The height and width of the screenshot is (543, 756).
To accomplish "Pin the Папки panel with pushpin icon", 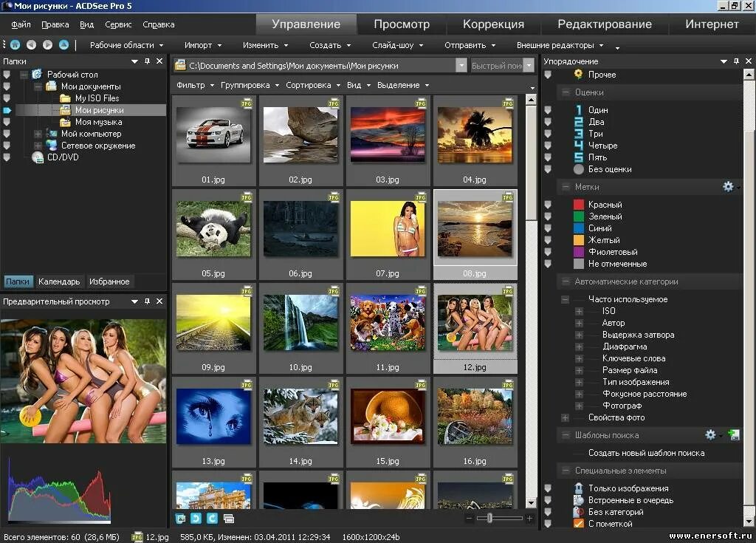I will tap(147, 61).
